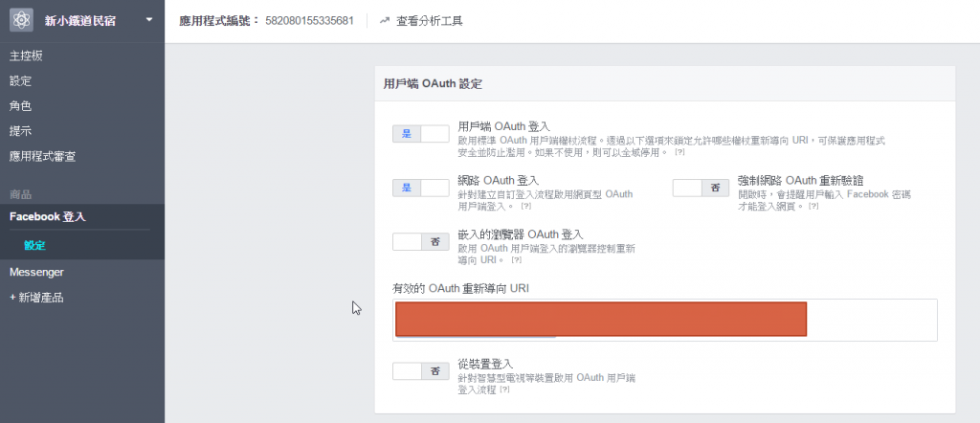Toggle 從裝置登入 switch
980x423 pixels.
pyautogui.click(x=421, y=370)
